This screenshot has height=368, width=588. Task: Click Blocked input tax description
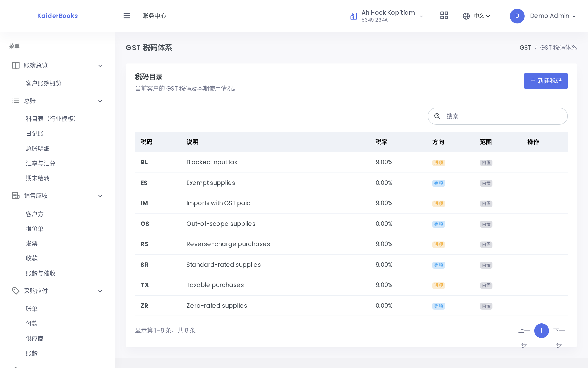(x=212, y=162)
